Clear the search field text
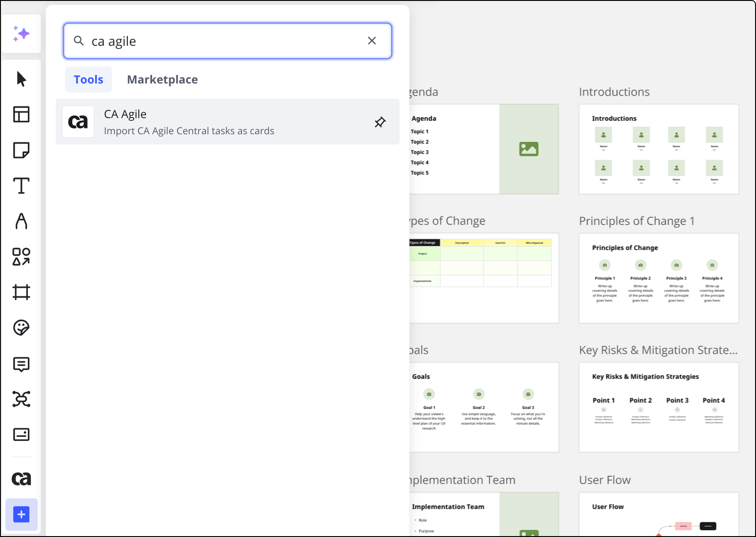 coord(372,41)
